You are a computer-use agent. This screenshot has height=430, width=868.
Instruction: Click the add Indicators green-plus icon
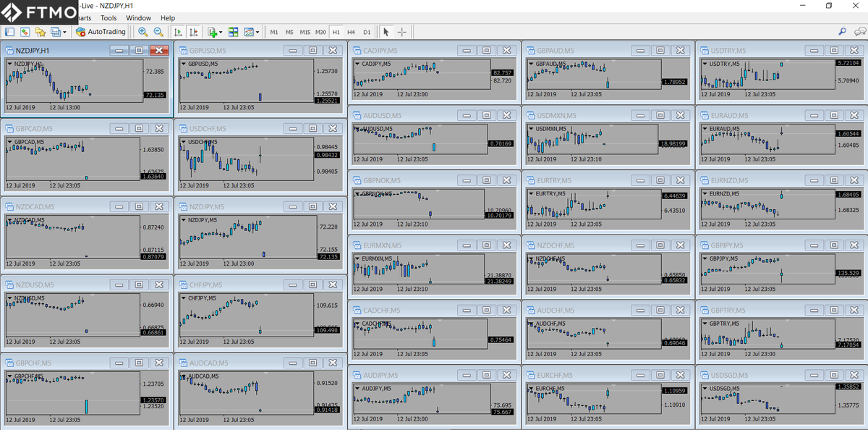(212, 32)
